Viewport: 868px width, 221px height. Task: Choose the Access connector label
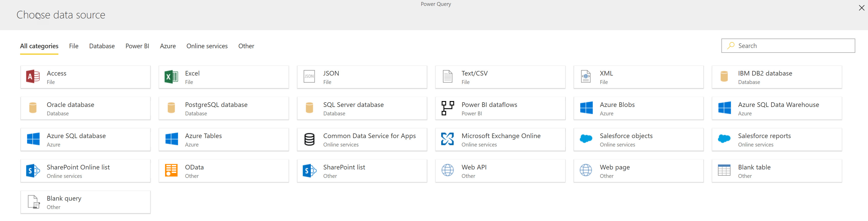tap(57, 73)
